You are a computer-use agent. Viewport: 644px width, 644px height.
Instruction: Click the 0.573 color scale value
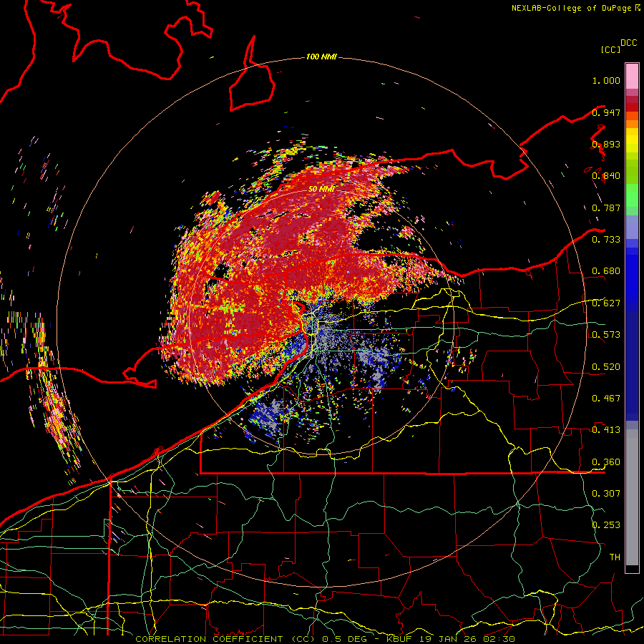[x=606, y=335]
